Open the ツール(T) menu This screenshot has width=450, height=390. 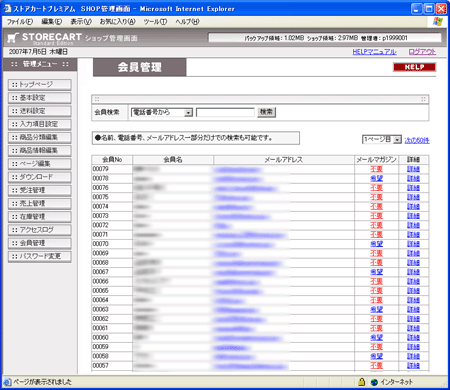click(x=155, y=22)
